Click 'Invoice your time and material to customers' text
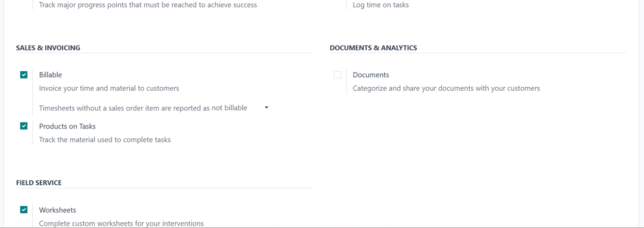This screenshot has height=228, width=644. 109,88
